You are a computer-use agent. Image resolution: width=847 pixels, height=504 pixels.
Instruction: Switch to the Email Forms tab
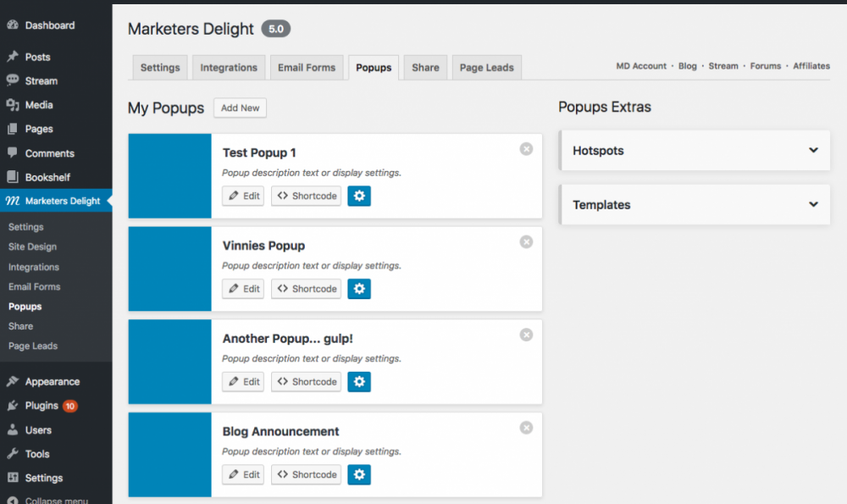click(x=307, y=68)
